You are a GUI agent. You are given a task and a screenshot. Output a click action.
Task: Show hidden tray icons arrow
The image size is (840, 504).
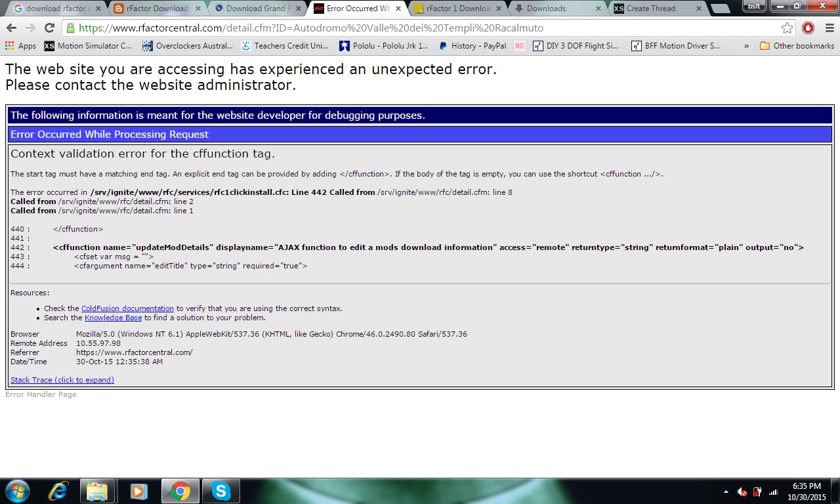pyautogui.click(x=726, y=492)
